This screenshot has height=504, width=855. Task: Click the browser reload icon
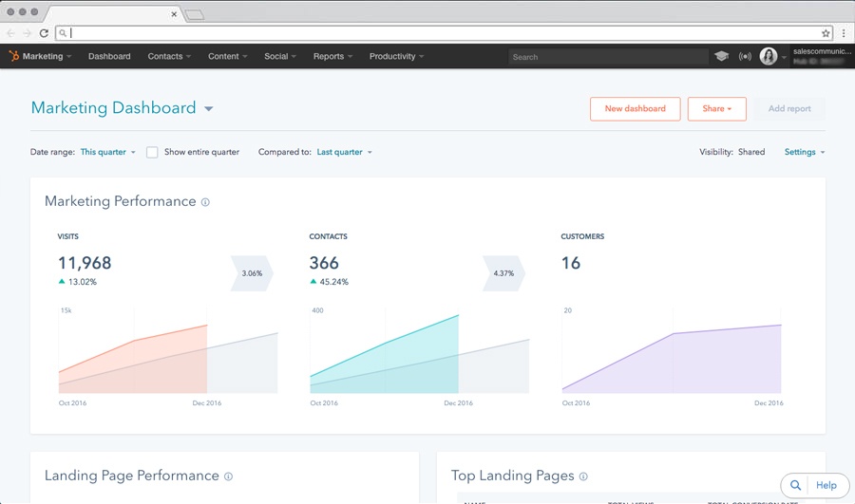point(44,33)
